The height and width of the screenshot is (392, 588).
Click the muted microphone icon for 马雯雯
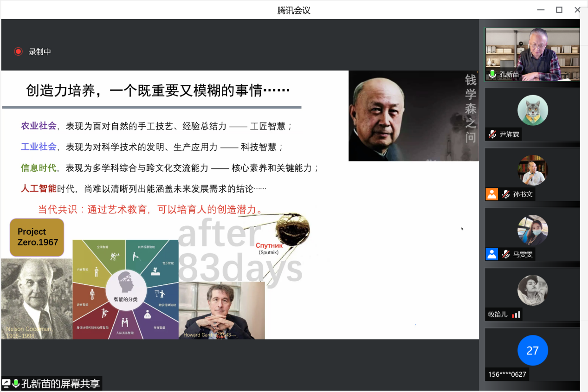pos(506,254)
